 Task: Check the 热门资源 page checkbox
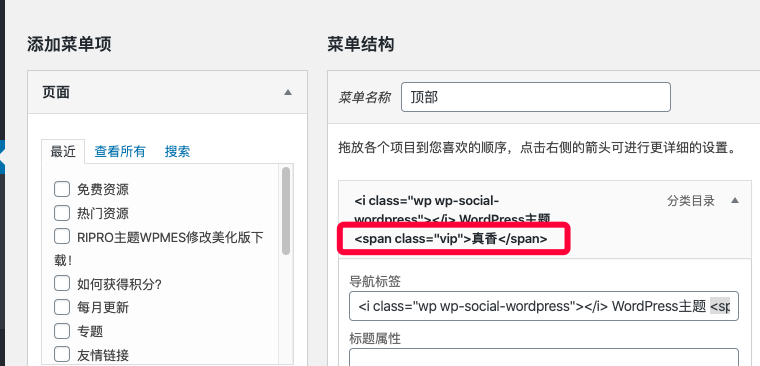62,213
